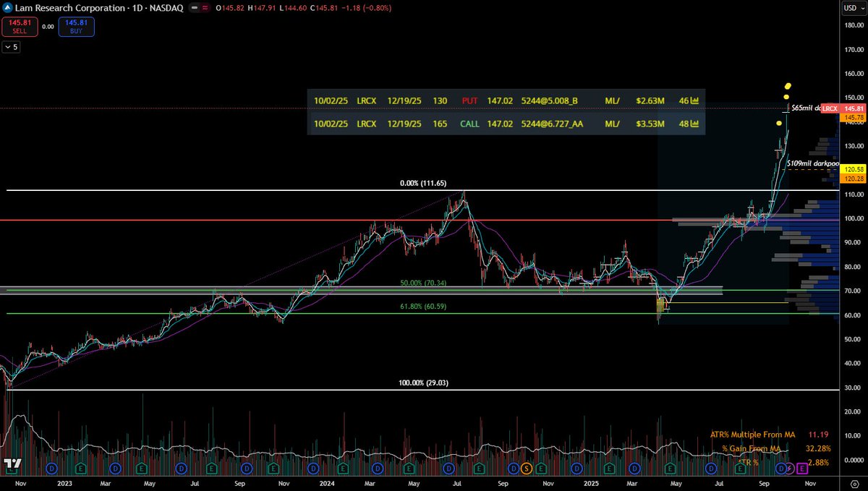Click the 165 strike in the CALL row

(x=440, y=124)
